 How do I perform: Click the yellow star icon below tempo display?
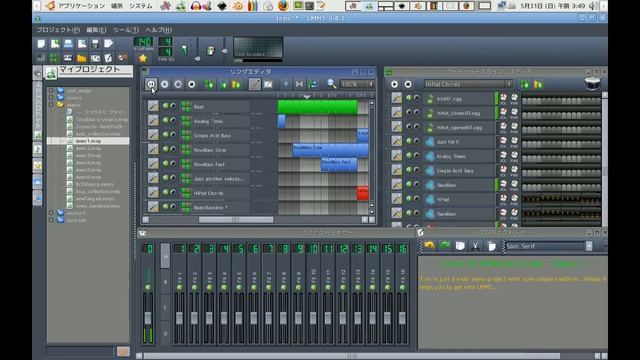click(143, 58)
